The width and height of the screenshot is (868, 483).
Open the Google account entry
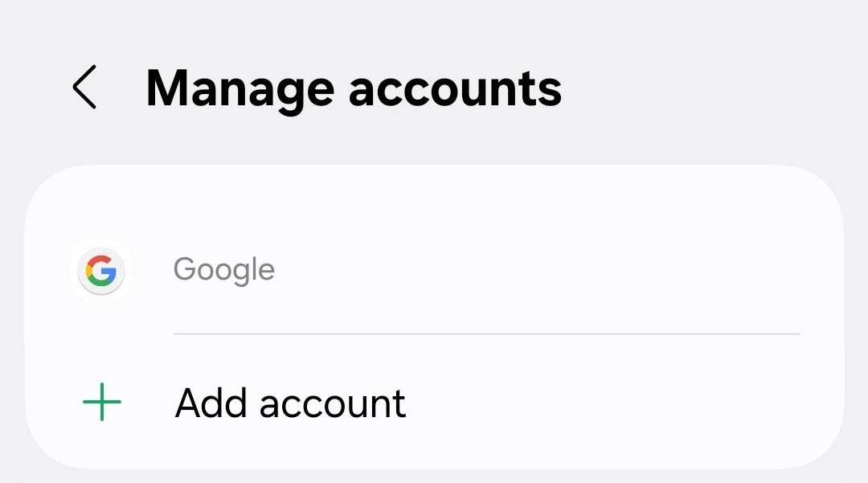[x=434, y=270]
